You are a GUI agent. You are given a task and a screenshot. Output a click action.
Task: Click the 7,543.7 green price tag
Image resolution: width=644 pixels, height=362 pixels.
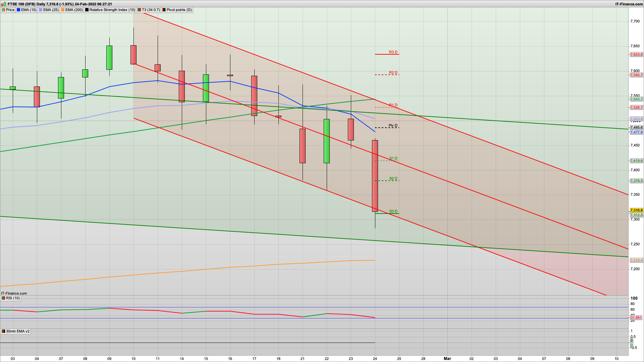[636, 99]
